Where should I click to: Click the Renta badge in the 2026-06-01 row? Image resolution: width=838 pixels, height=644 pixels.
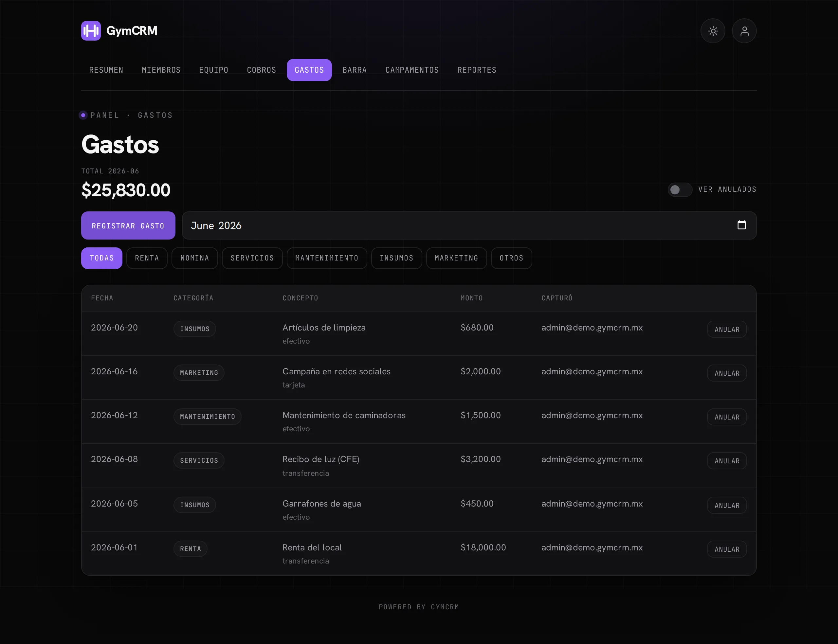coord(191,549)
